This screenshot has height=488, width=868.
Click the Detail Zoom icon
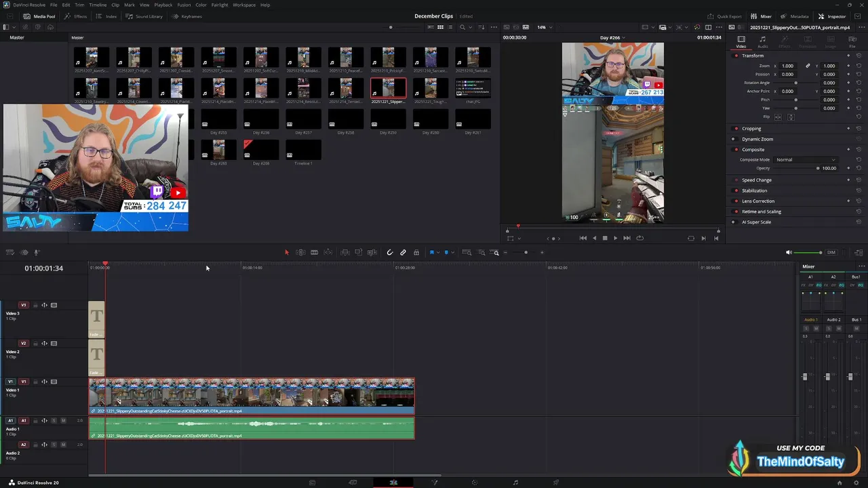point(481,252)
